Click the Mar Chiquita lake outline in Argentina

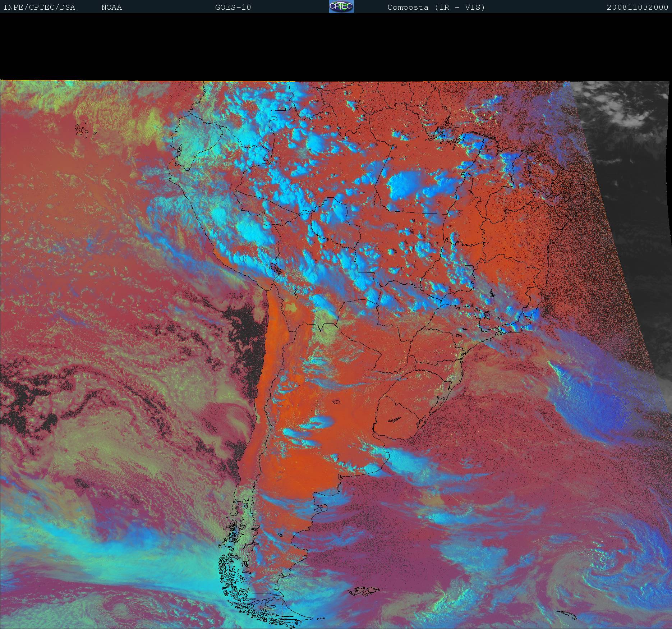(x=336, y=403)
